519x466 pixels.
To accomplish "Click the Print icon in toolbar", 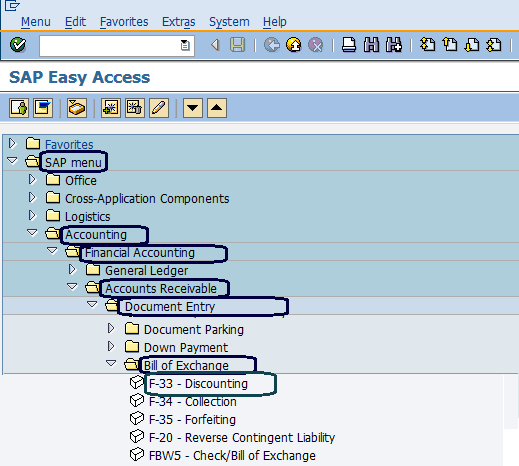I will [349, 45].
